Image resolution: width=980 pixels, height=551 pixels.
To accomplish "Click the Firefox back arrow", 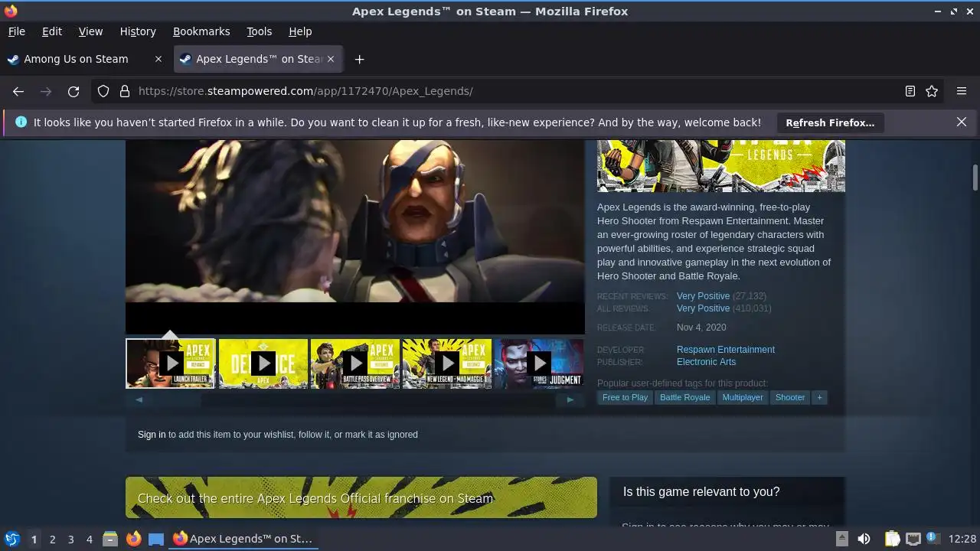I will pos(18,91).
